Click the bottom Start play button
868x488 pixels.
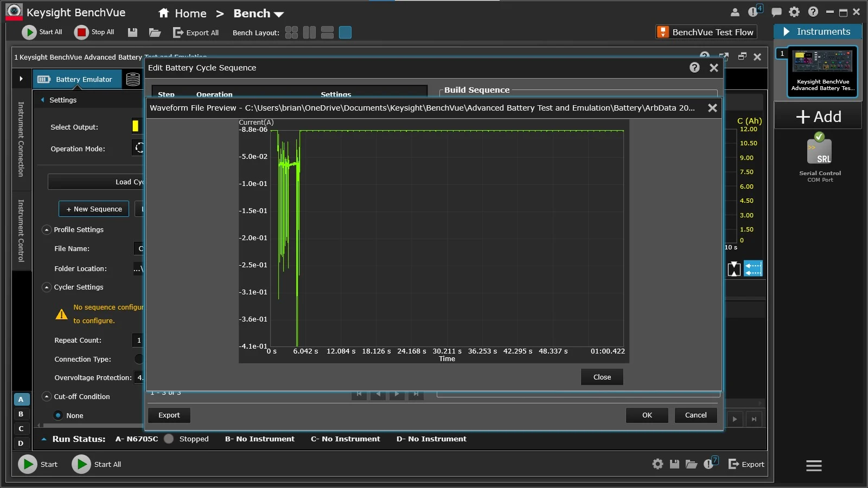pyautogui.click(x=28, y=464)
